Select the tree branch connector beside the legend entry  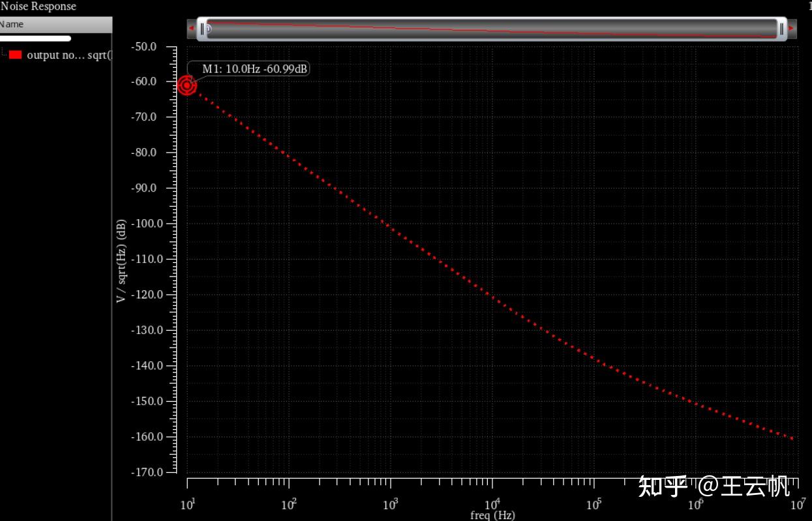[x=4, y=55]
